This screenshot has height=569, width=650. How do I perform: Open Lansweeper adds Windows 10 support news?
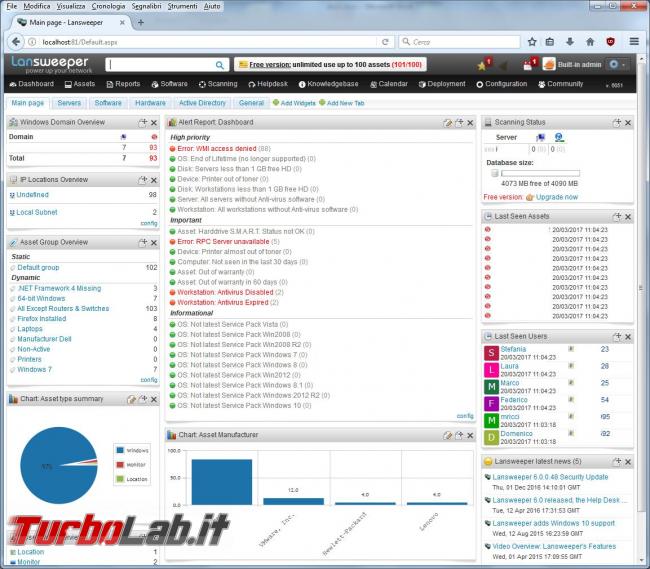[553, 523]
